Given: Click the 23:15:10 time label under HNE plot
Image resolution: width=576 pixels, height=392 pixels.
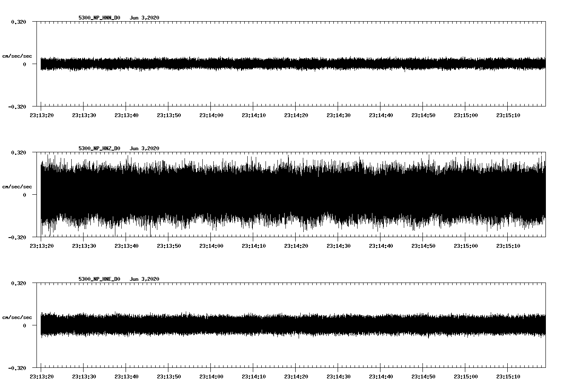Looking at the screenshot, I should tap(508, 376).
